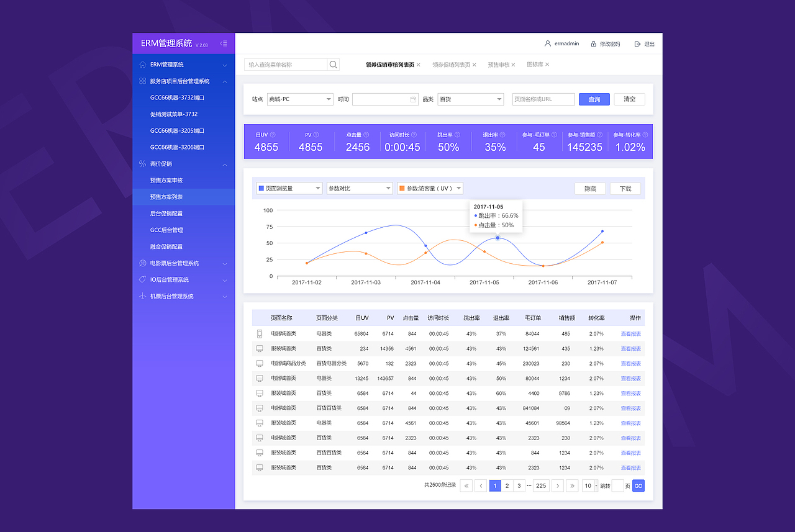Click the 2017-11-05 blue chart data point
The width and height of the screenshot is (795, 532).
tap(497, 238)
